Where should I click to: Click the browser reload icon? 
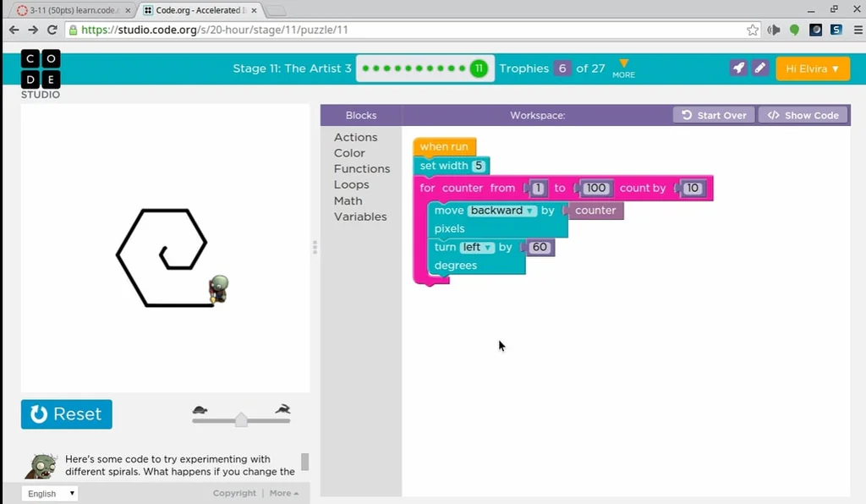52,30
